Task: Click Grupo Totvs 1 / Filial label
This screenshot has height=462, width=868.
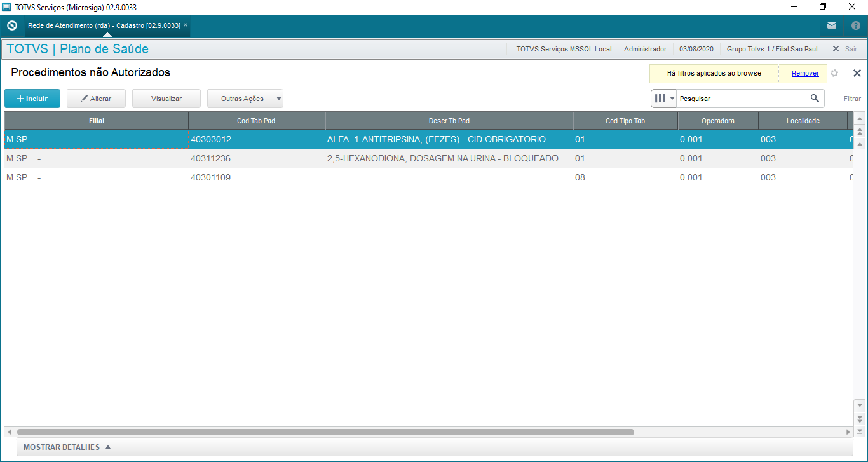Action: [772, 49]
